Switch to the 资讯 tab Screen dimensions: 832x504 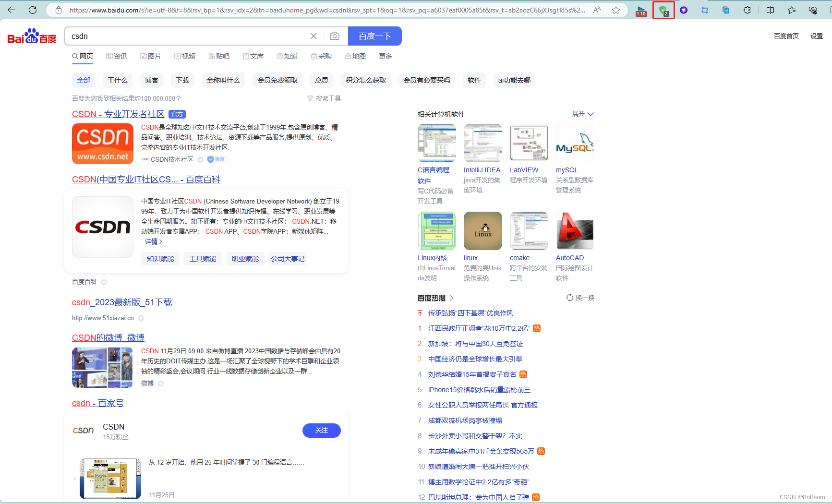(117, 56)
